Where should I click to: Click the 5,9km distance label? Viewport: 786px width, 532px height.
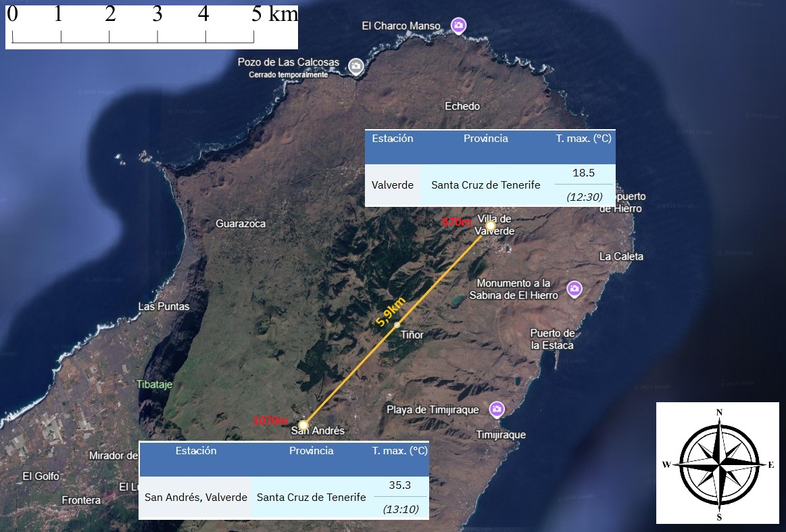[391, 312]
